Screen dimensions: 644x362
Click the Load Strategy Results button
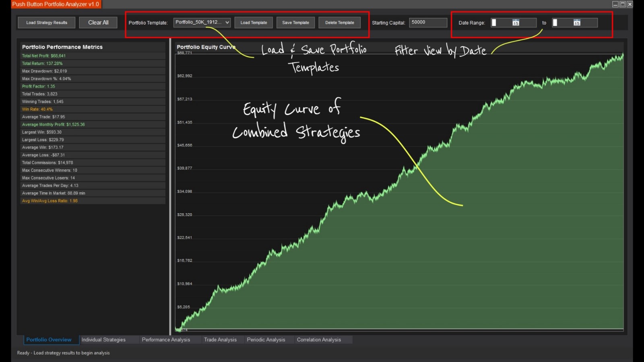coord(47,23)
